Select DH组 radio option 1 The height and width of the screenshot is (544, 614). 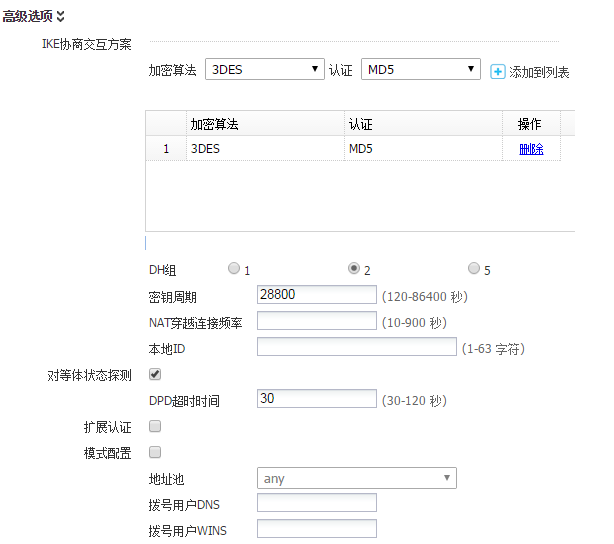coord(234,268)
